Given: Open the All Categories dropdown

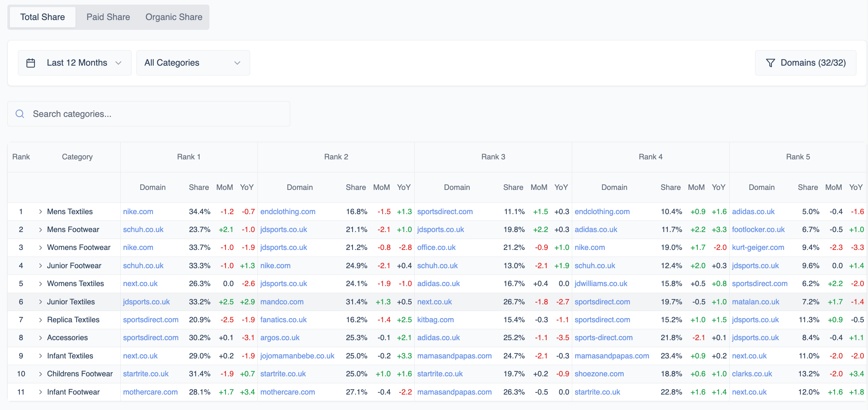Looking at the screenshot, I should pos(193,62).
